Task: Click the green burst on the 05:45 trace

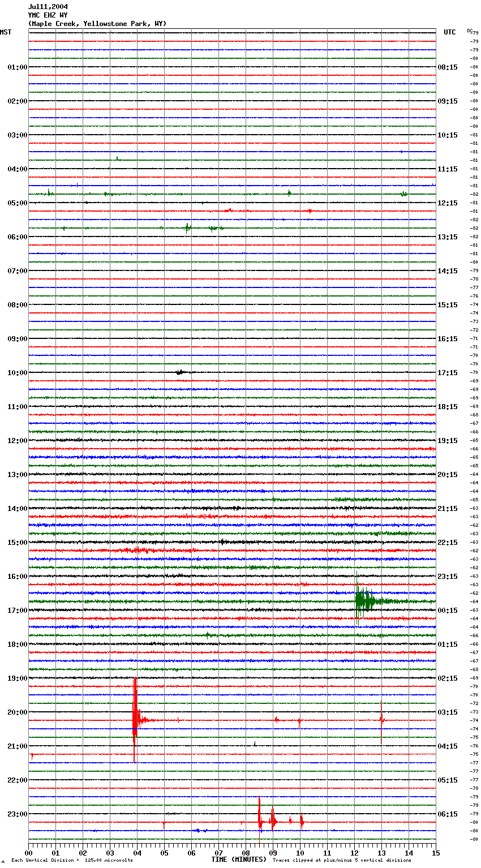Action: [x=187, y=228]
